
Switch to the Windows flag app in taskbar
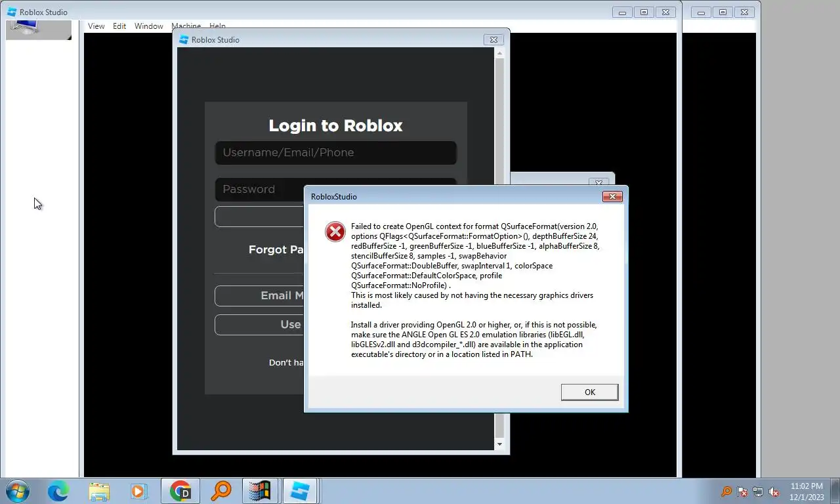click(x=261, y=491)
